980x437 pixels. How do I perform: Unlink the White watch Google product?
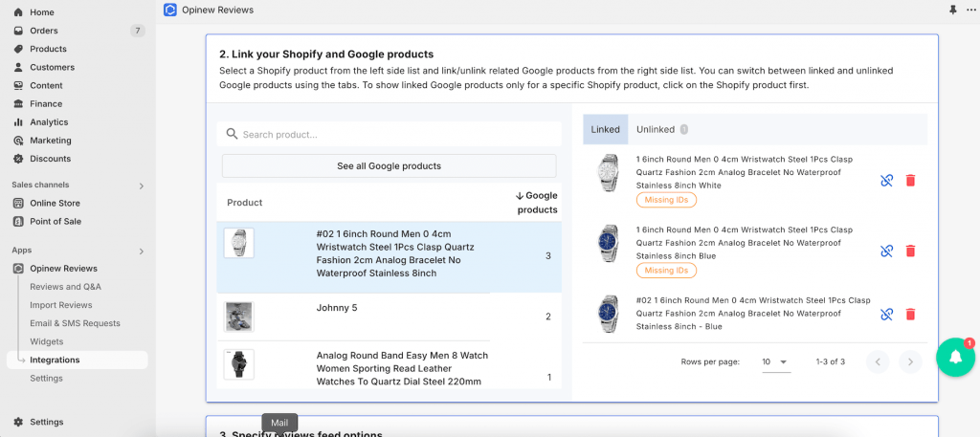(886, 180)
